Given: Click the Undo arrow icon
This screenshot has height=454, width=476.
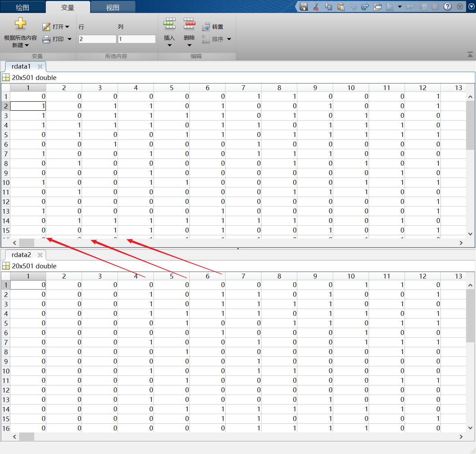Looking at the screenshot, I should [x=353, y=6].
